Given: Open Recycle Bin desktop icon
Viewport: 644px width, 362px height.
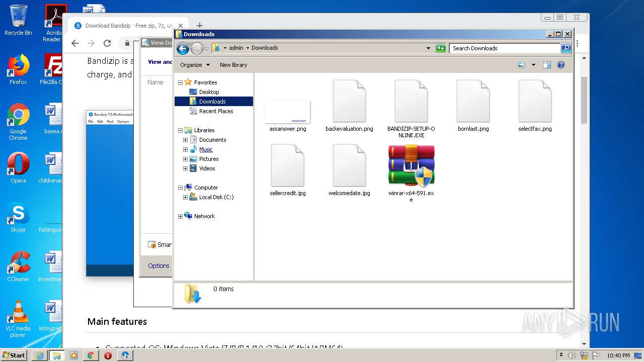Looking at the screenshot, I should [x=18, y=21].
